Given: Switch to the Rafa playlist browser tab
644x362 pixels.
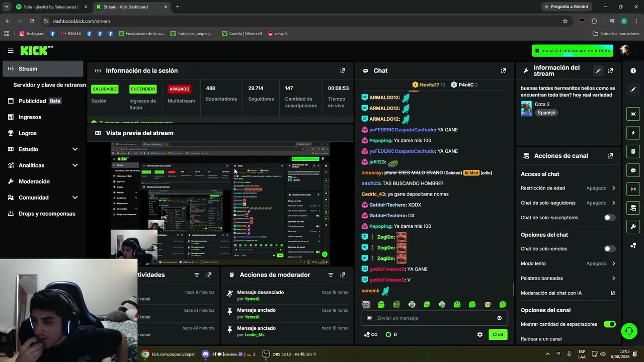Looking at the screenshot, I should pos(52,7).
